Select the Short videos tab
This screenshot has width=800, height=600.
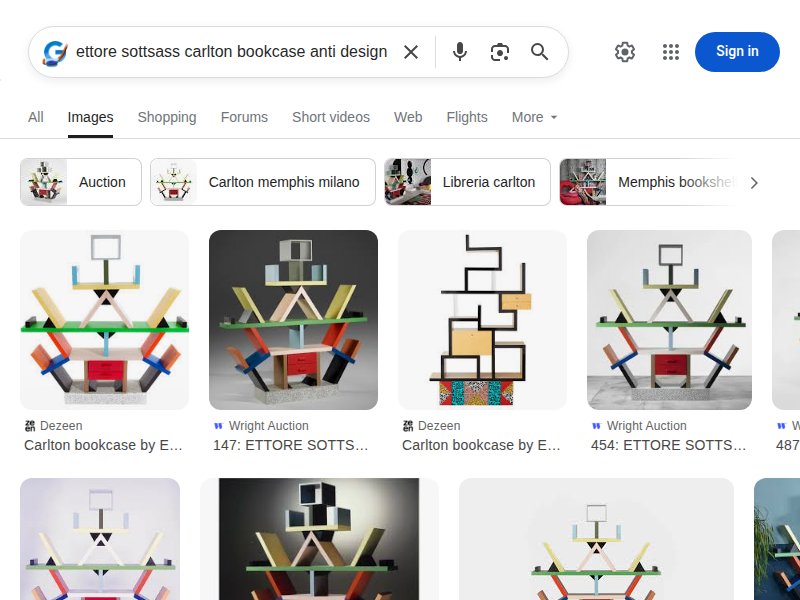[330, 117]
